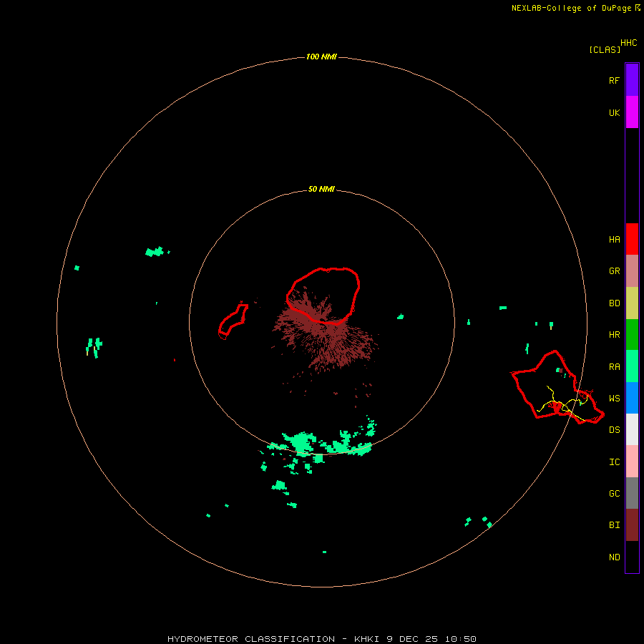This screenshot has width=644, height=644.
Task: Click the 10:50 timestamp
Action: coord(461,639)
